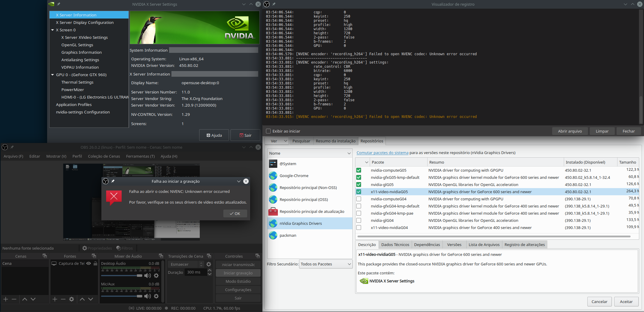Move scene up in Cenas panel
Viewport: 644px width, 312px height.
pyautogui.click(x=25, y=299)
